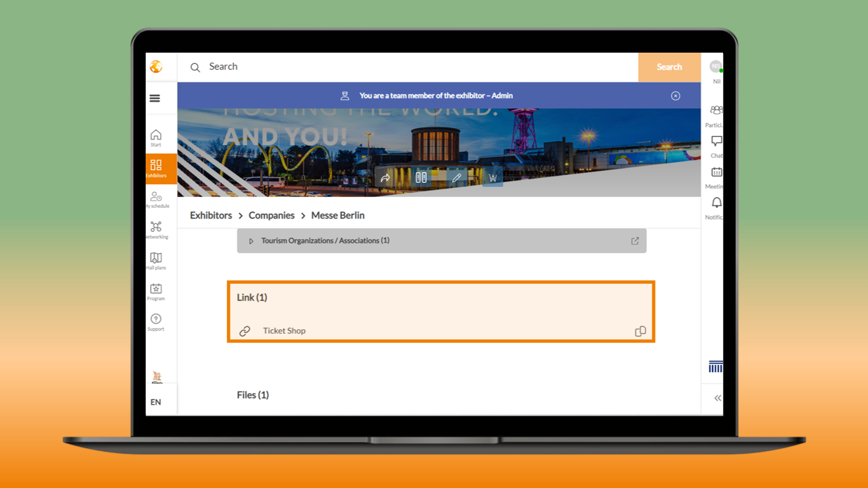Go to Start in the sidebar
The height and width of the screenshot is (488, 868).
pyautogui.click(x=156, y=138)
